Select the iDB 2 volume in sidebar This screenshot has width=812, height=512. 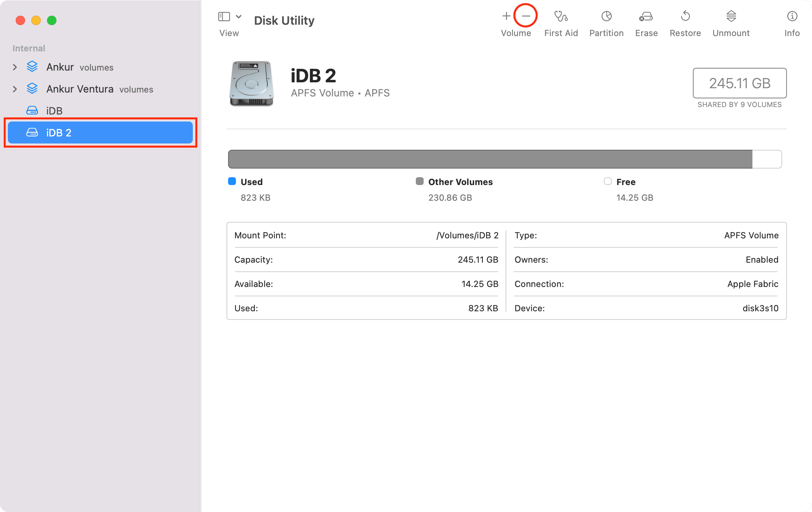click(x=100, y=133)
